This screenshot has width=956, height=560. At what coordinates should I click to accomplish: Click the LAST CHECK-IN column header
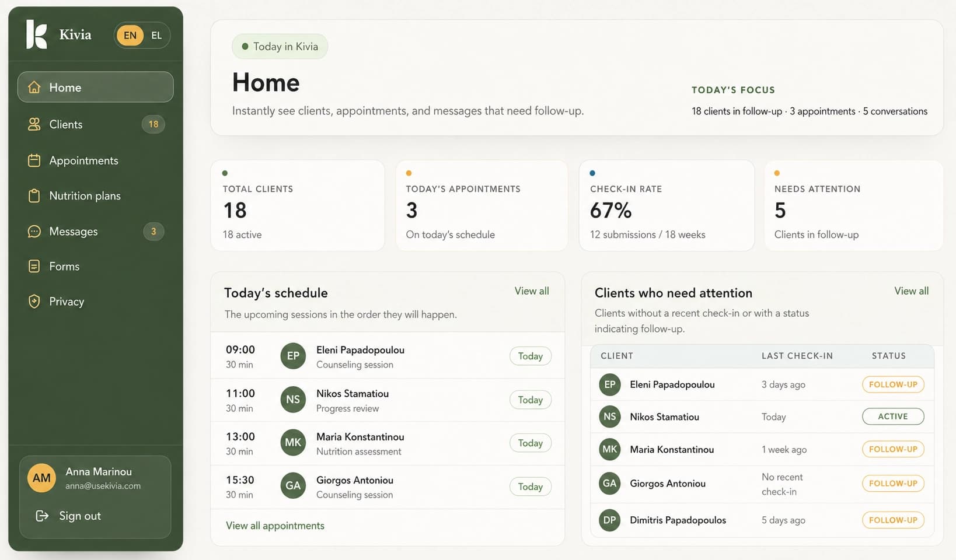point(797,356)
